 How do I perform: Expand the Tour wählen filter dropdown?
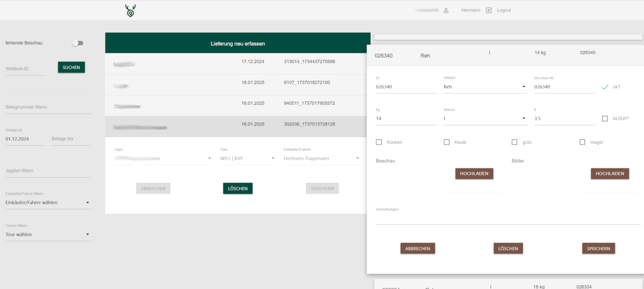click(x=48, y=234)
